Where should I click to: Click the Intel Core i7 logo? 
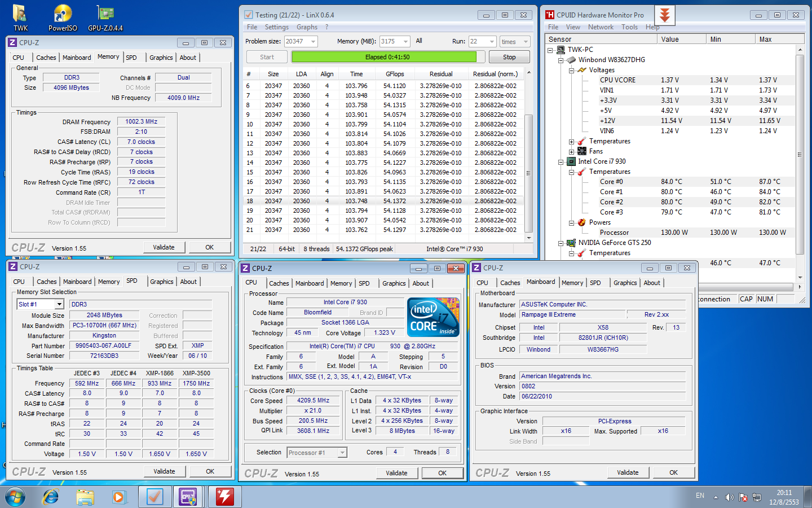(x=434, y=317)
